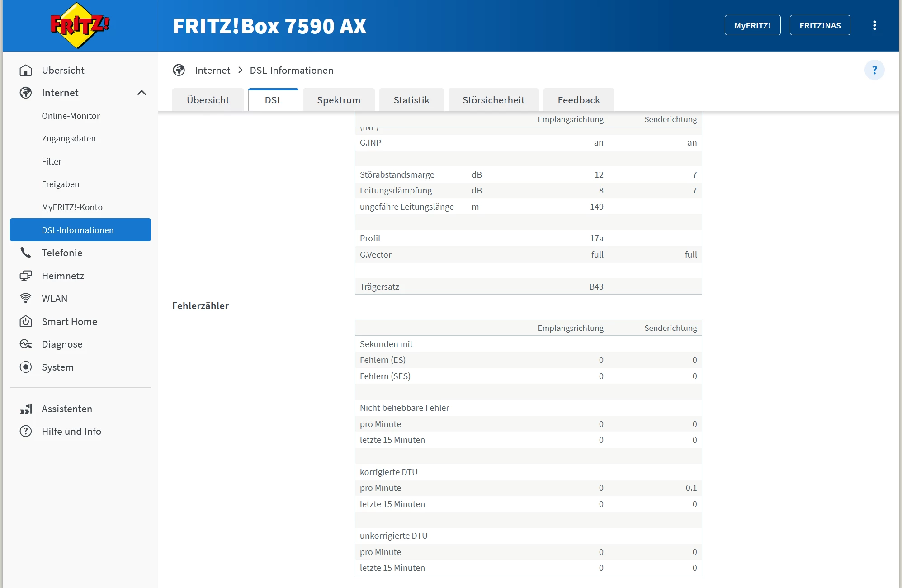This screenshot has height=588, width=902.
Task: Click the FRITZ! logo
Action: click(x=80, y=25)
